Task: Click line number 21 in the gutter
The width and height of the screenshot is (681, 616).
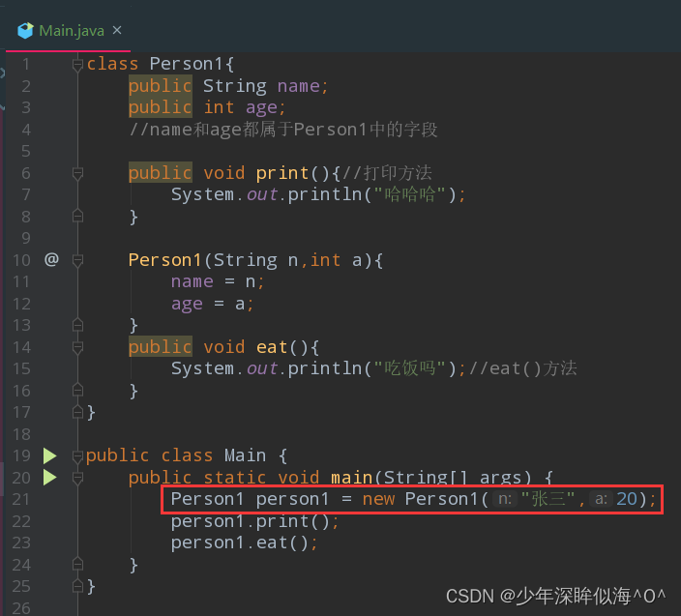Action: pyautogui.click(x=21, y=499)
